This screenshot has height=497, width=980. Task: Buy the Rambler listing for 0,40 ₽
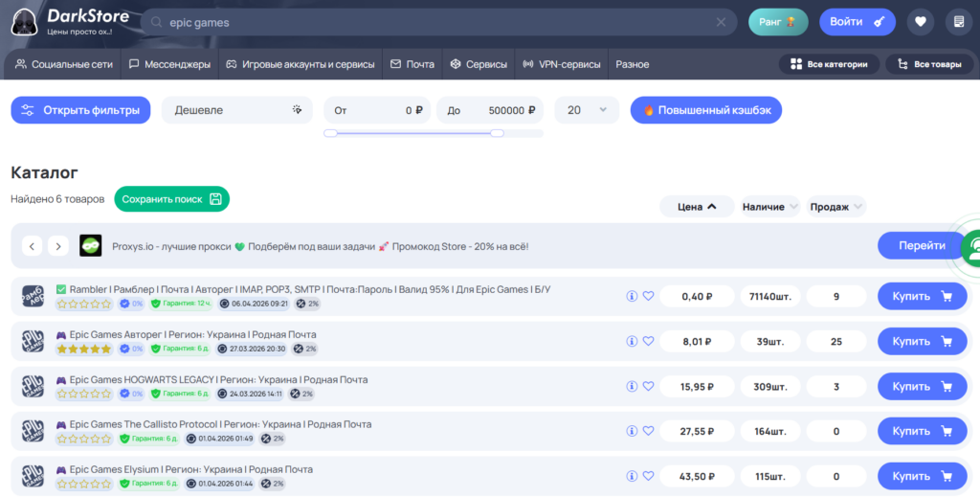pyautogui.click(x=922, y=296)
